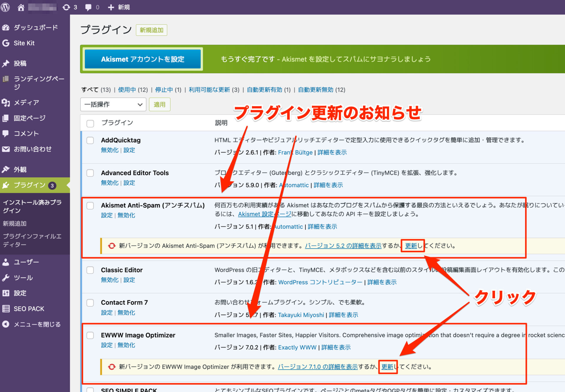Open the 新規追加 submenu item in sidebar
This screenshot has width=565, height=392.
(x=15, y=223)
